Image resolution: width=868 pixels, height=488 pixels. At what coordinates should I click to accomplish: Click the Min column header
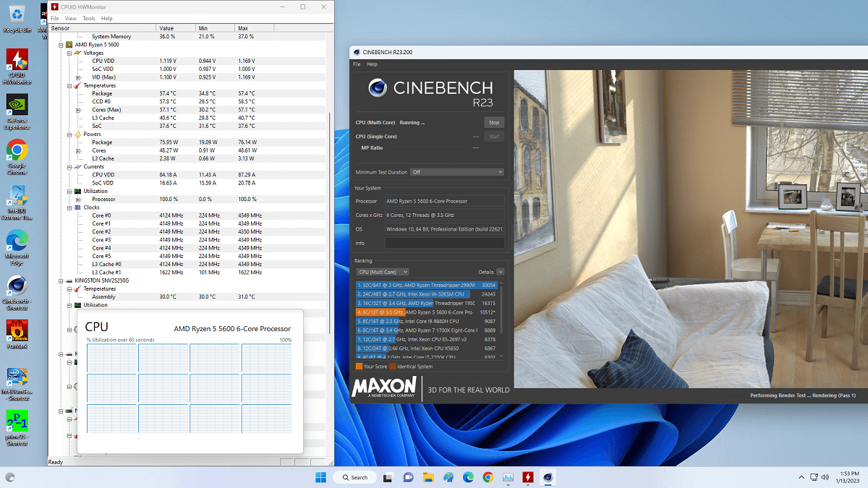tap(216, 28)
